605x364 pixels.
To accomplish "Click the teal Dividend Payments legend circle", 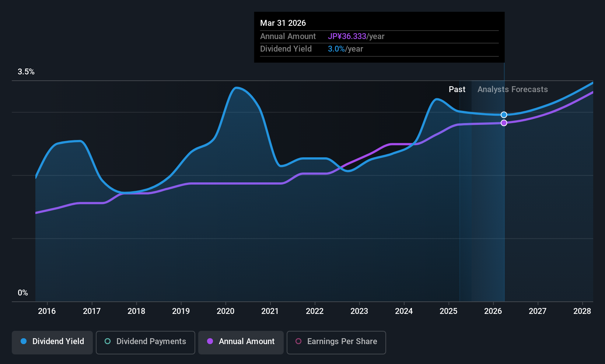I will click(108, 341).
